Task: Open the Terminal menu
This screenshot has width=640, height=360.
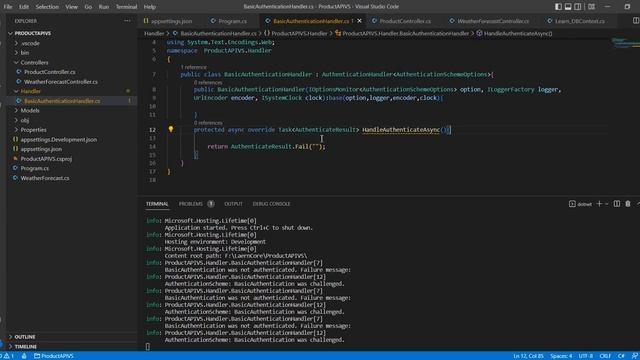Action: point(126,7)
